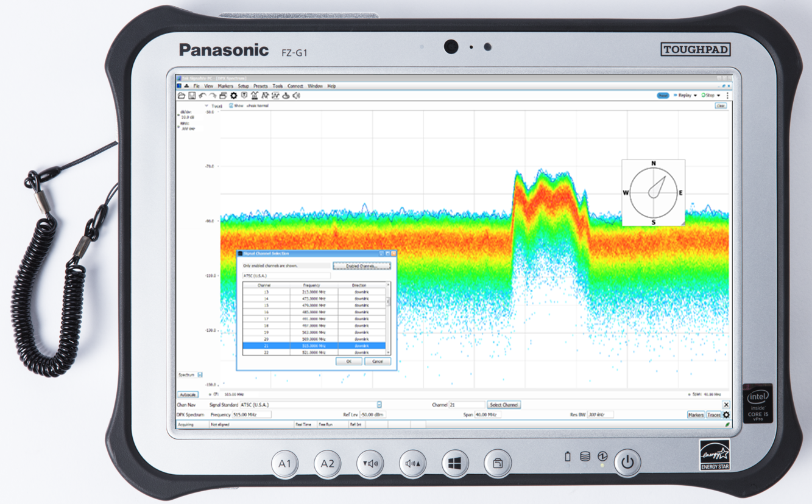
Task: Click the Frequency input field
Action: click(252, 415)
